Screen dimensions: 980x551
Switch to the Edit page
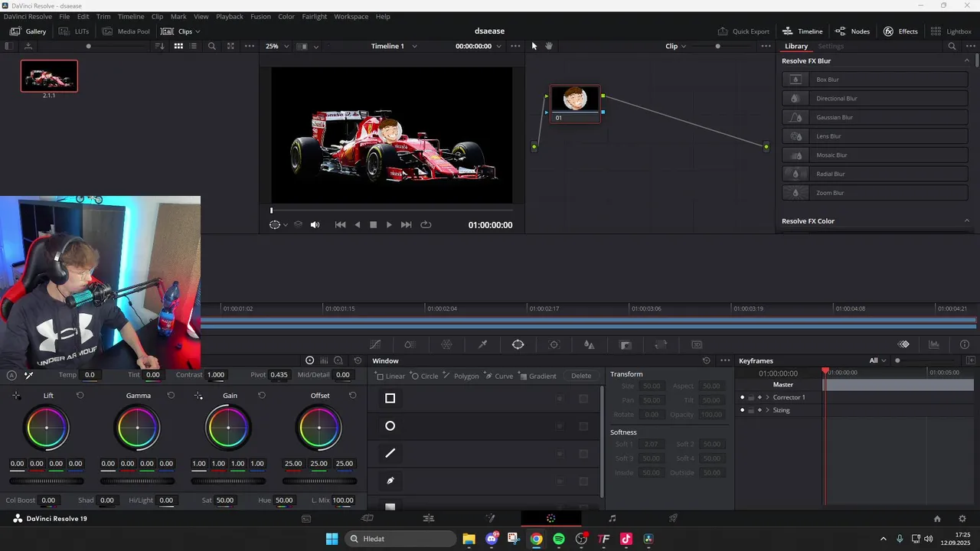429,518
